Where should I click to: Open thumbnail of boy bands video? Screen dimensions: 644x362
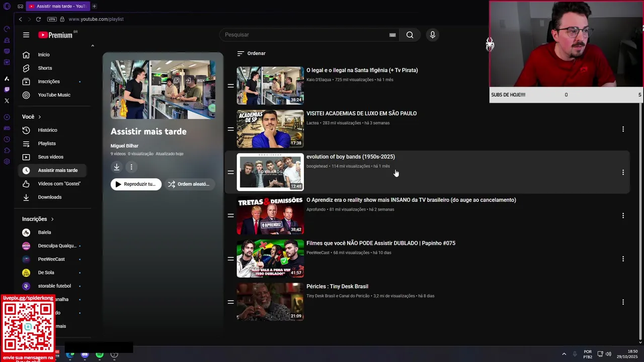[270, 172]
